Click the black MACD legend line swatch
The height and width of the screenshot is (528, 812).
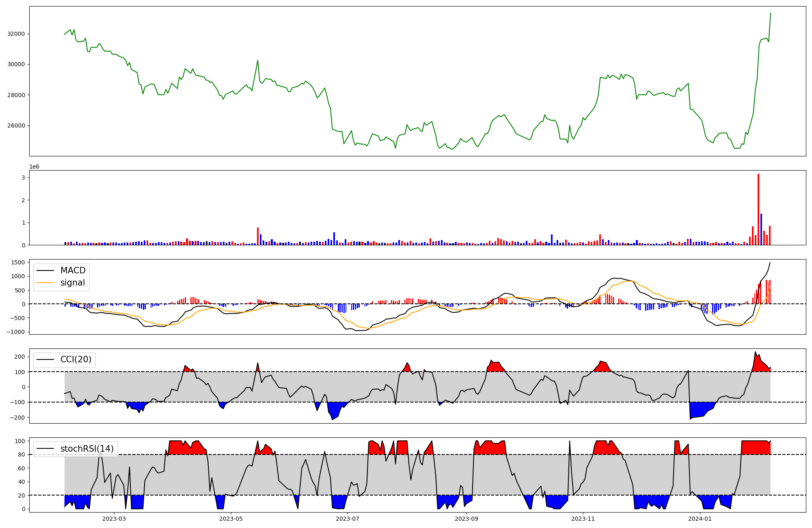pyautogui.click(x=45, y=270)
